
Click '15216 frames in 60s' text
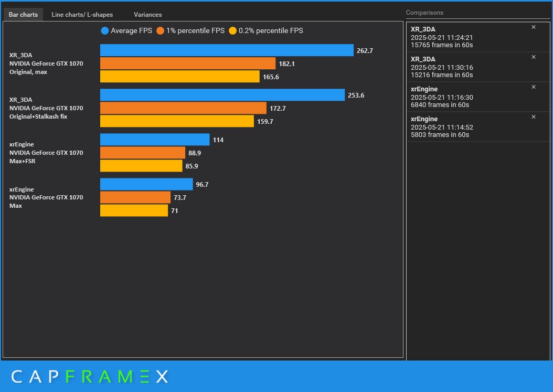(x=442, y=75)
